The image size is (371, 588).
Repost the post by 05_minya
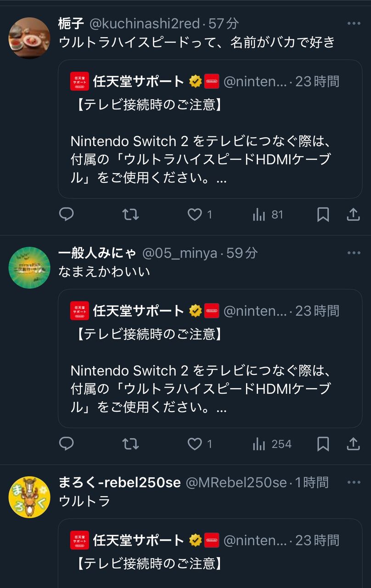click(x=130, y=444)
